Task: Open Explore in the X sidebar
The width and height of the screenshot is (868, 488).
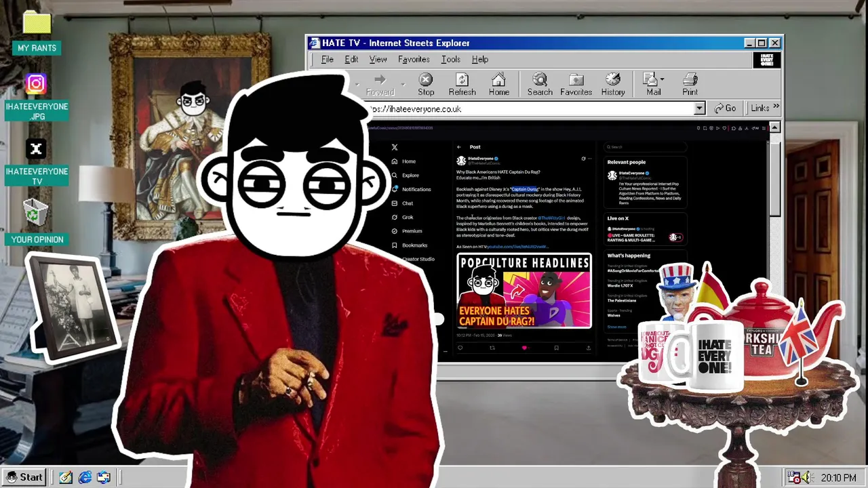Action: (405, 176)
